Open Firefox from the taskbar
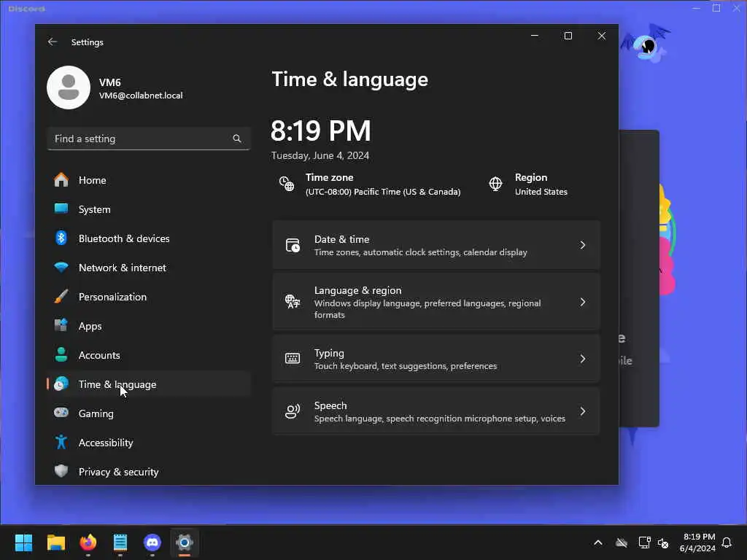The height and width of the screenshot is (560, 747). coord(88,542)
